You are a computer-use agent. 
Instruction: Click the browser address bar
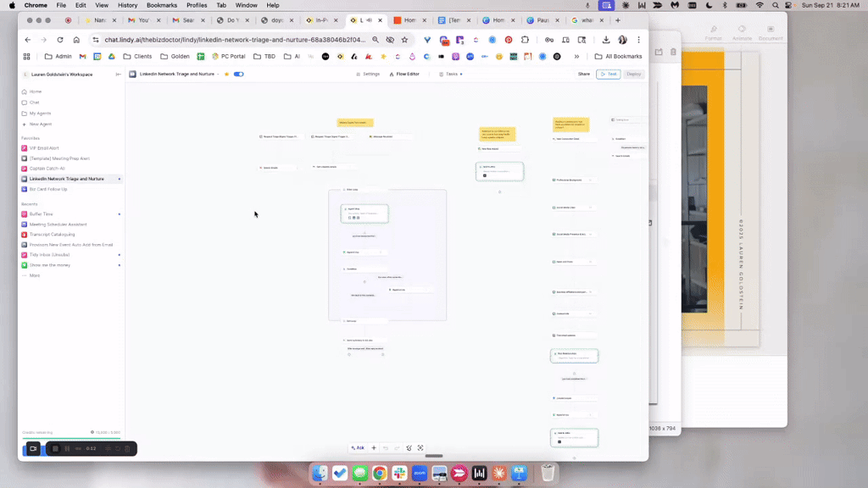[x=229, y=40]
